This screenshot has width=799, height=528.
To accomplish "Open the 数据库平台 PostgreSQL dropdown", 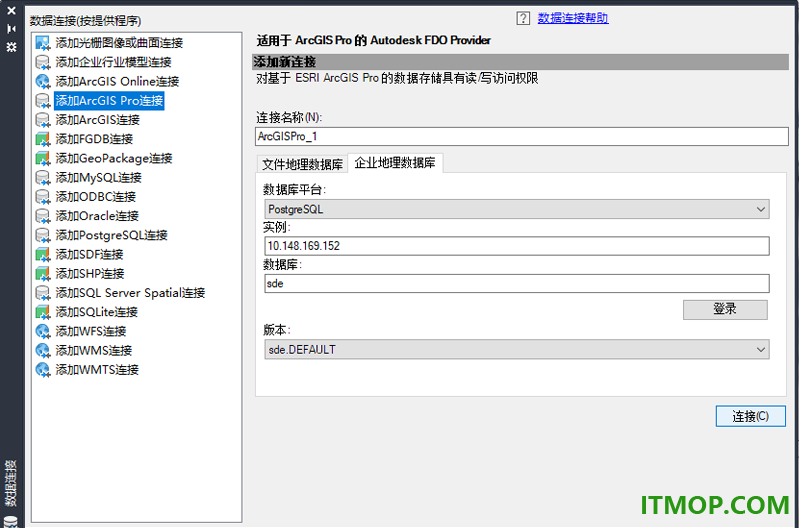I will pyautogui.click(x=517, y=209).
